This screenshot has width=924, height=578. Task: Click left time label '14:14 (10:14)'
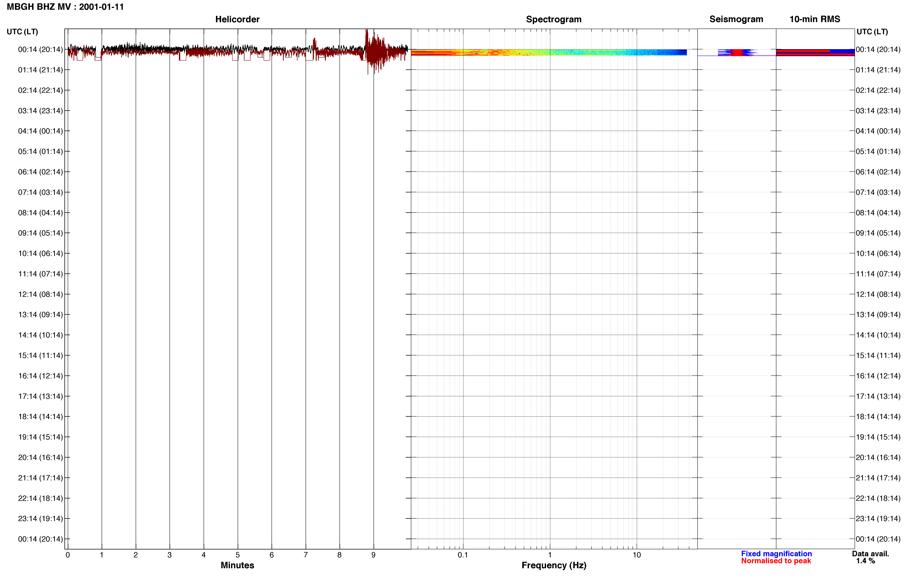point(40,335)
